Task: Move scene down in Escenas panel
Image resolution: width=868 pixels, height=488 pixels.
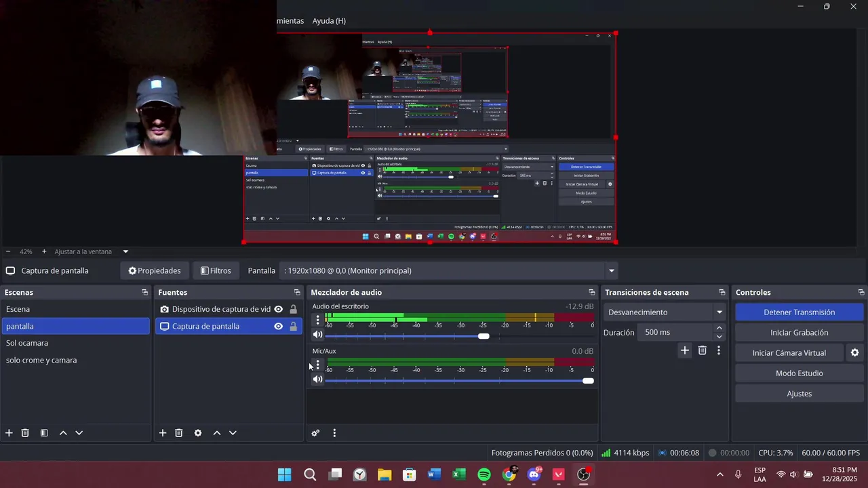Action: click(79, 433)
